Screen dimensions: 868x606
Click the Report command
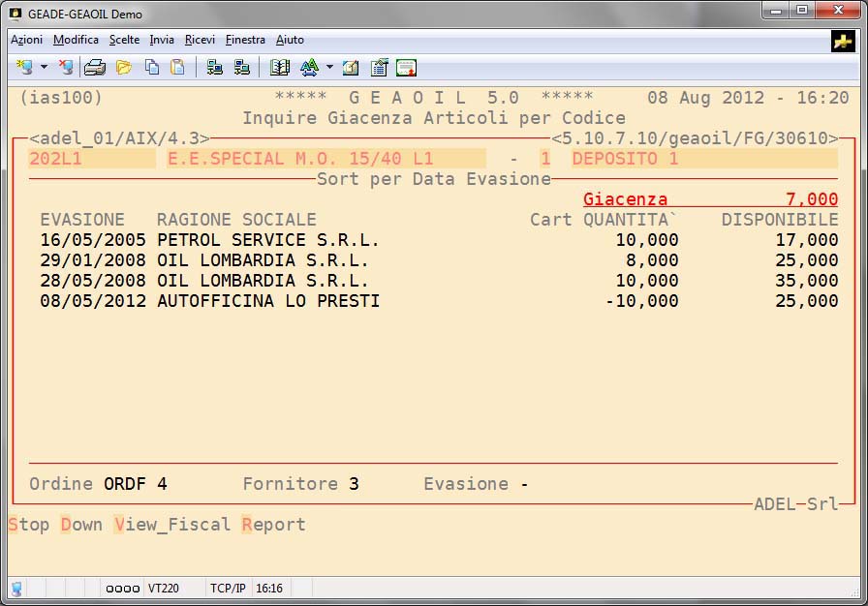[274, 525]
